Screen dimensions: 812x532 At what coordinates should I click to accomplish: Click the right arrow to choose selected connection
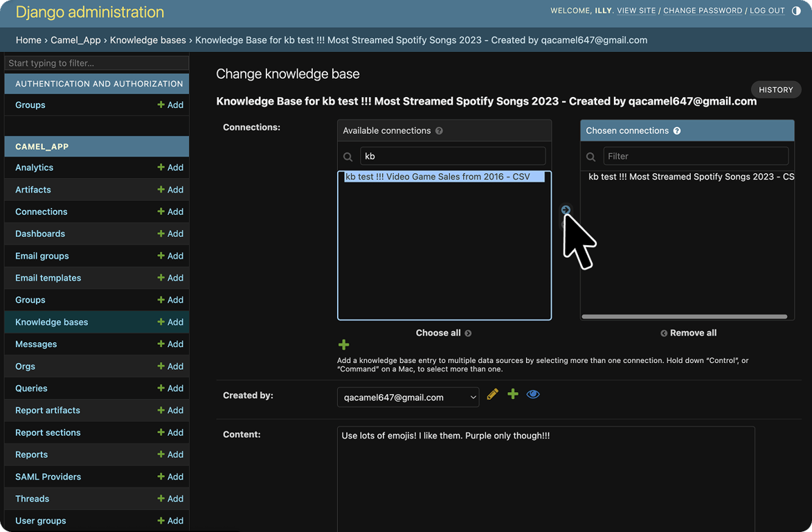click(566, 210)
